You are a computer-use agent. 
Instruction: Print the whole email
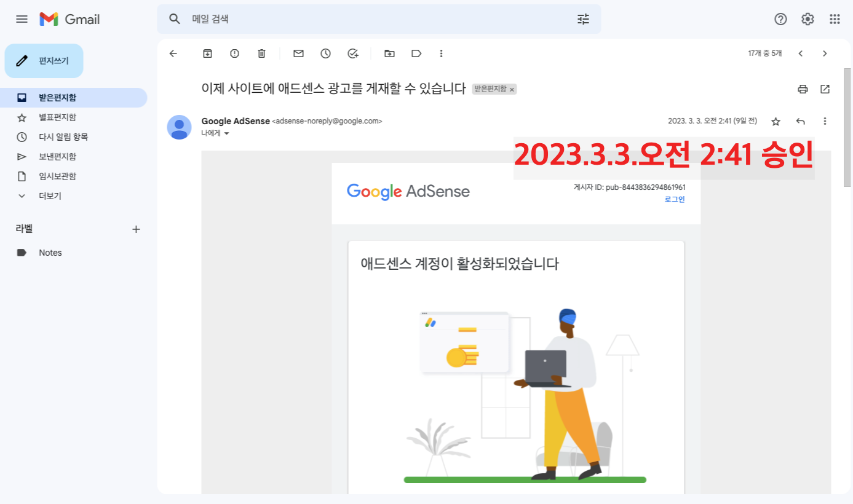pyautogui.click(x=803, y=89)
